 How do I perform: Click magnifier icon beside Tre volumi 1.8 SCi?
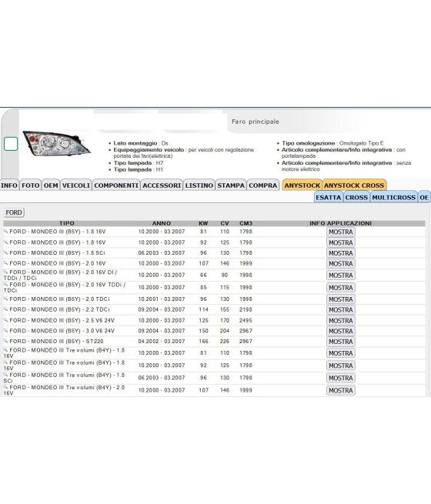tap(5, 375)
